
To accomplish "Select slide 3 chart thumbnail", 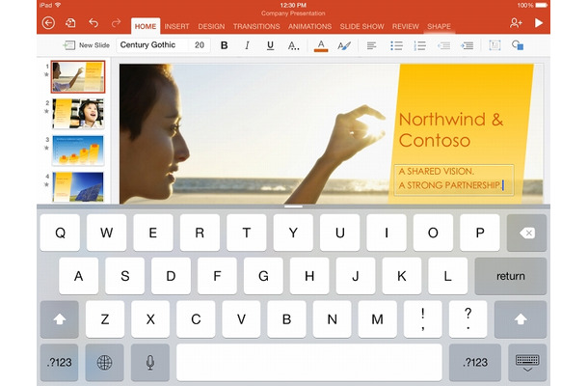I will (x=78, y=151).
